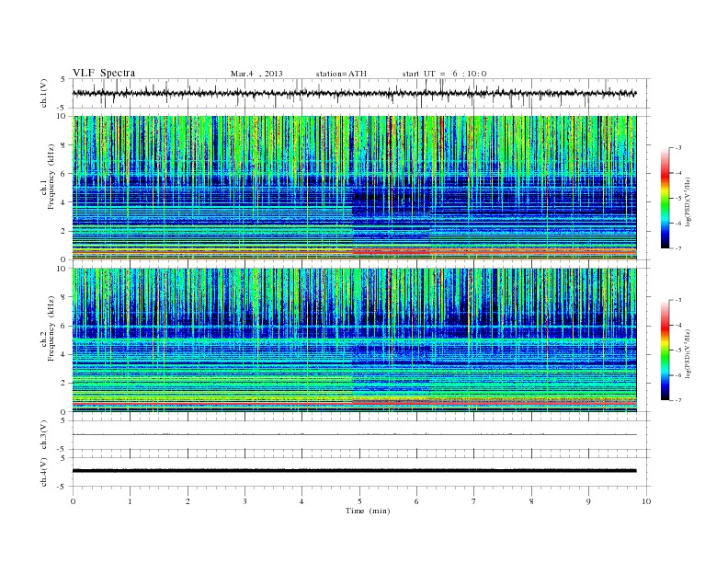Select the "start UT = 6 :10: 0" text
Screen dimensions: 728x563
[444, 74]
